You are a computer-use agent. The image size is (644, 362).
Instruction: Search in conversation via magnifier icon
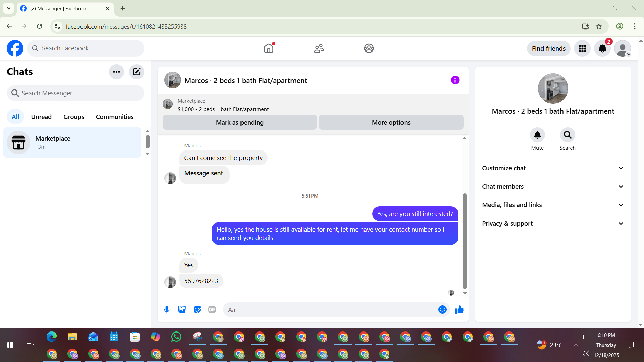point(568,135)
